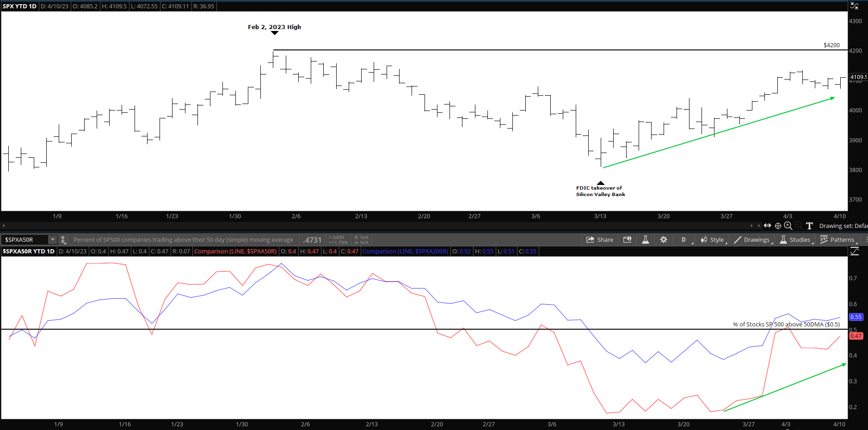The width and height of the screenshot is (868, 430).
Task: Click the symbol description text
Action: (x=183, y=240)
